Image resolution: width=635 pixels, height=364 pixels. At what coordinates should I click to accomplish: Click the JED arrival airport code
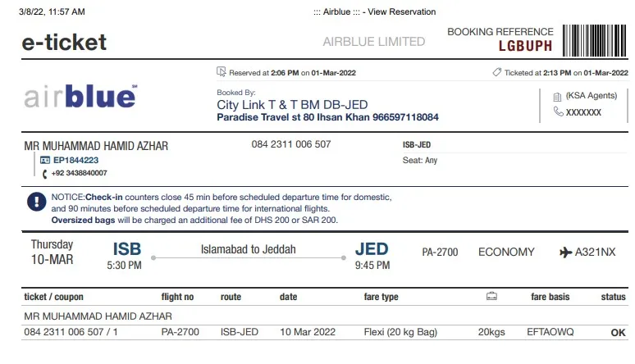(372, 248)
